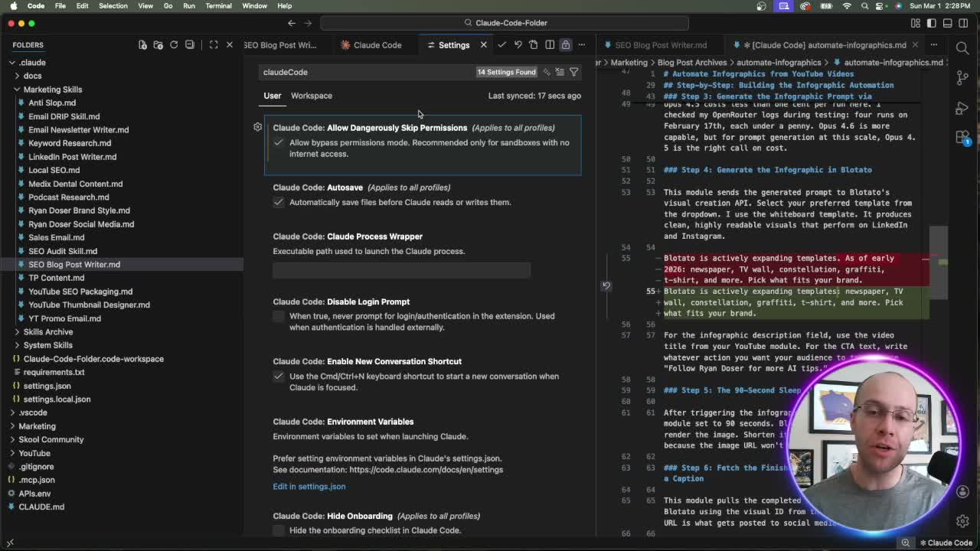This screenshot has width=980, height=551.
Task: Enable the Hide Onboarding checkbox
Action: pyautogui.click(x=279, y=530)
